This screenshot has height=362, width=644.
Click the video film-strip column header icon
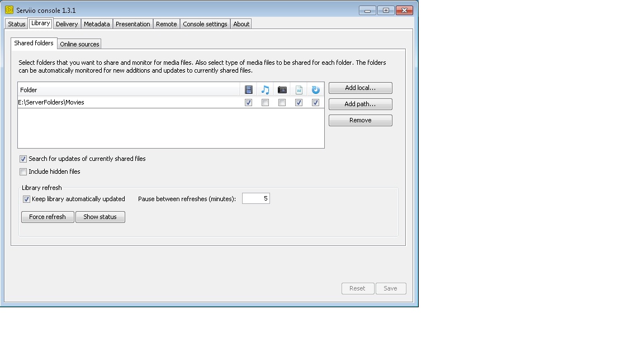point(249,90)
